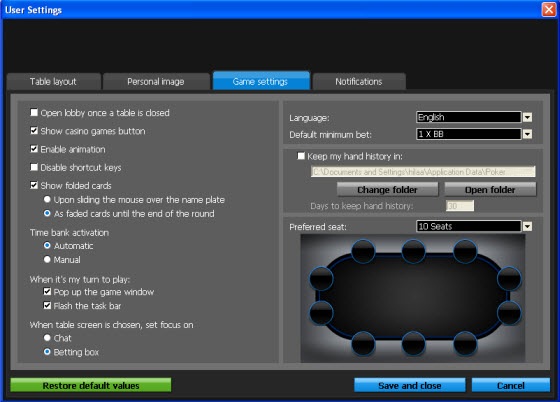Choose the top-right seat circle on table

tap(465, 251)
